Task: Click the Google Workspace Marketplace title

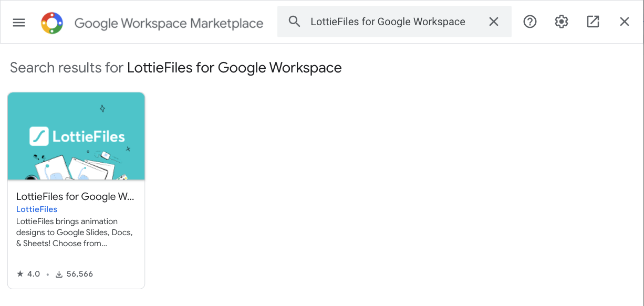Action: (169, 23)
